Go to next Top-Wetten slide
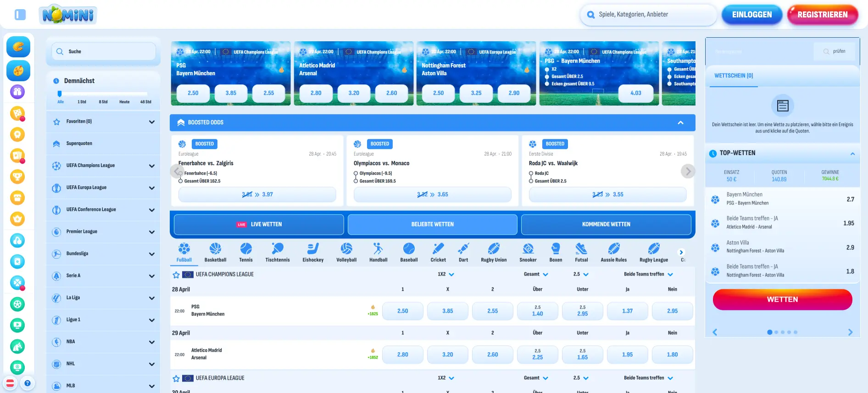This screenshot has width=868, height=393. pos(850,332)
